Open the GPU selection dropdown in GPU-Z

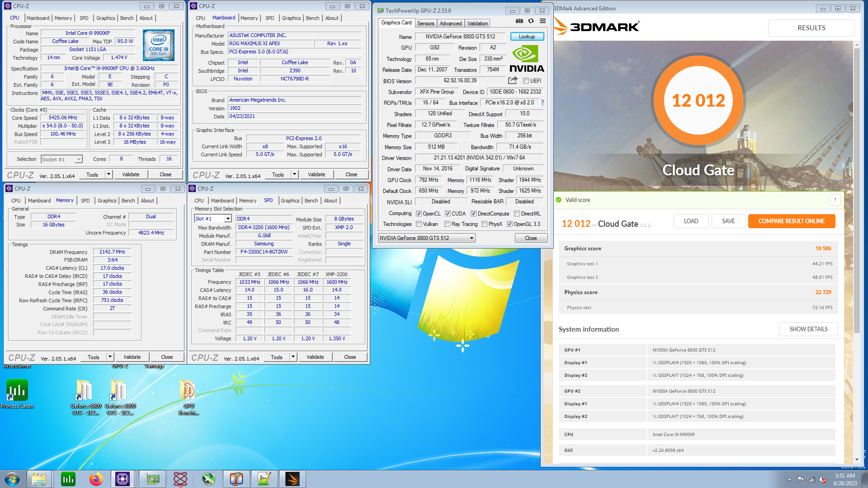click(x=427, y=238)
